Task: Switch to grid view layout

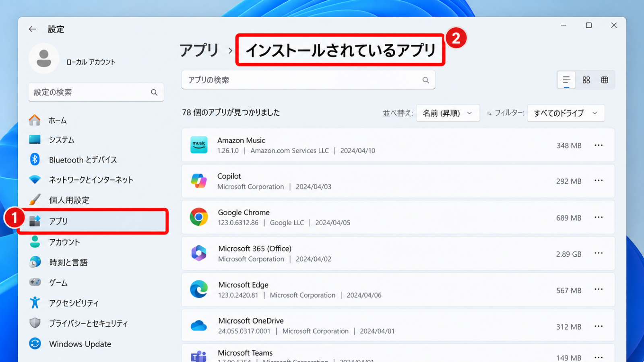Action: [586, 80]
